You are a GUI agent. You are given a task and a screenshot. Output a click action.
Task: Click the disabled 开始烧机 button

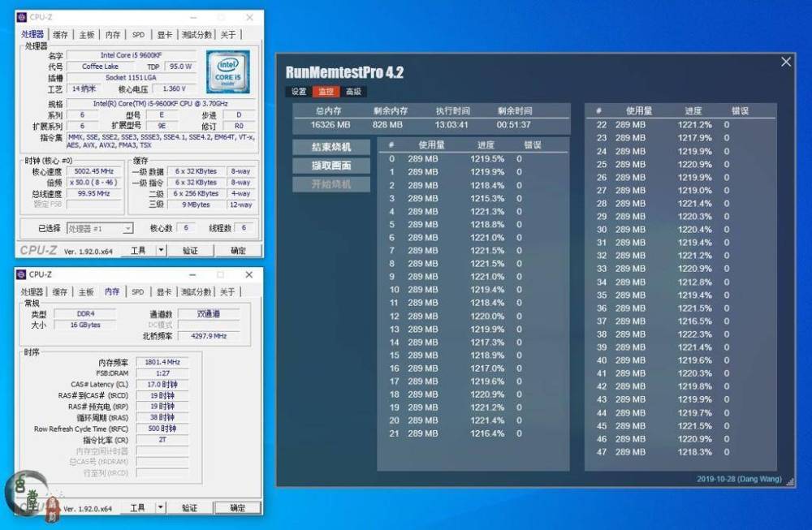tap(331, 184)
